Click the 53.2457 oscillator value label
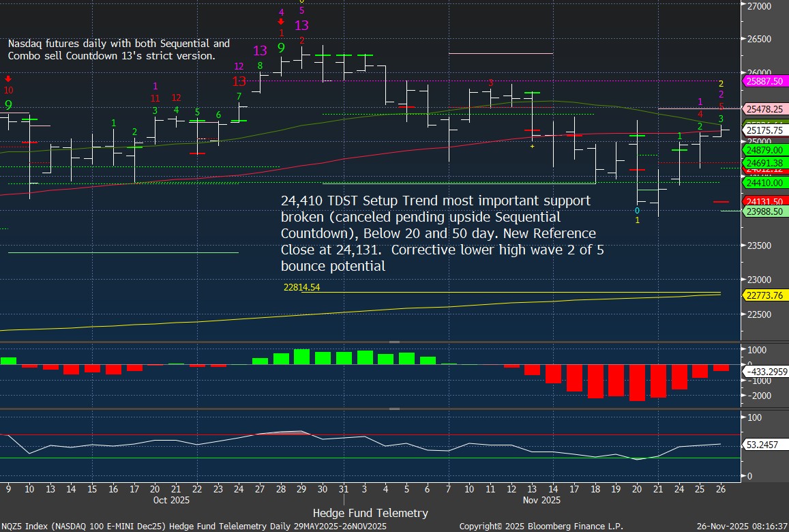Image resolution: width=789 pixels, height=532 pixels. pyautogui.click(x=764, y=444)
